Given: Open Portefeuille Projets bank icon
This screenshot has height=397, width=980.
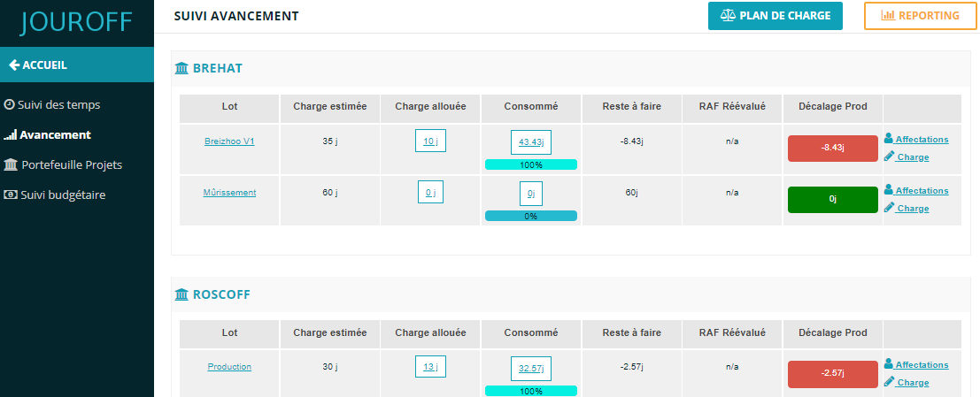Looking at the screenshot, I should 11,164.
